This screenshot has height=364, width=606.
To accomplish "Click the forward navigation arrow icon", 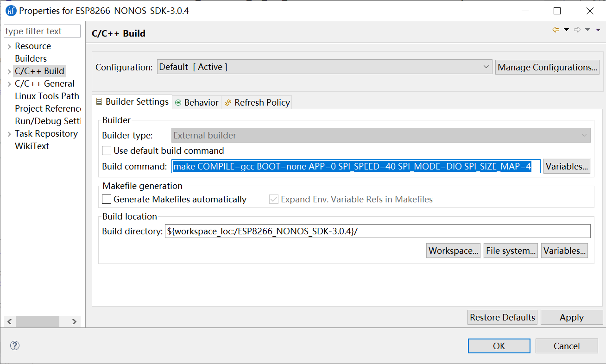I will click(577, 29).
